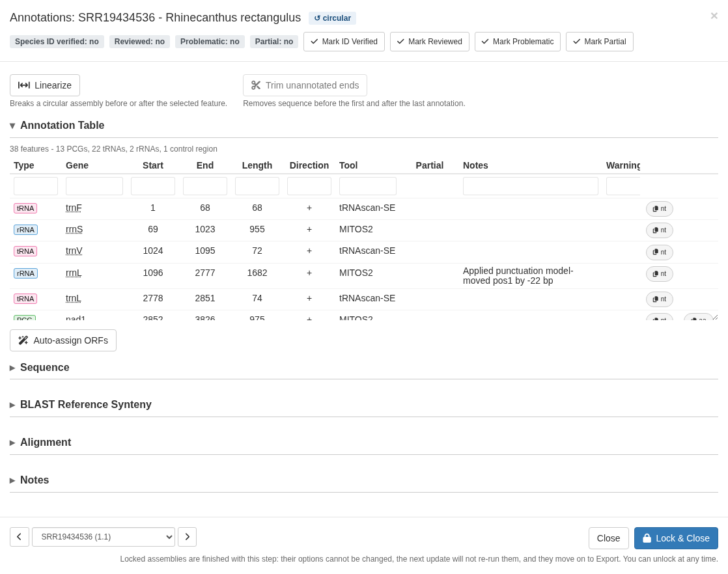The width and height of the screenshot is (728, 574).
Task: Sort table by Type column header
Action: pos(23,166)
